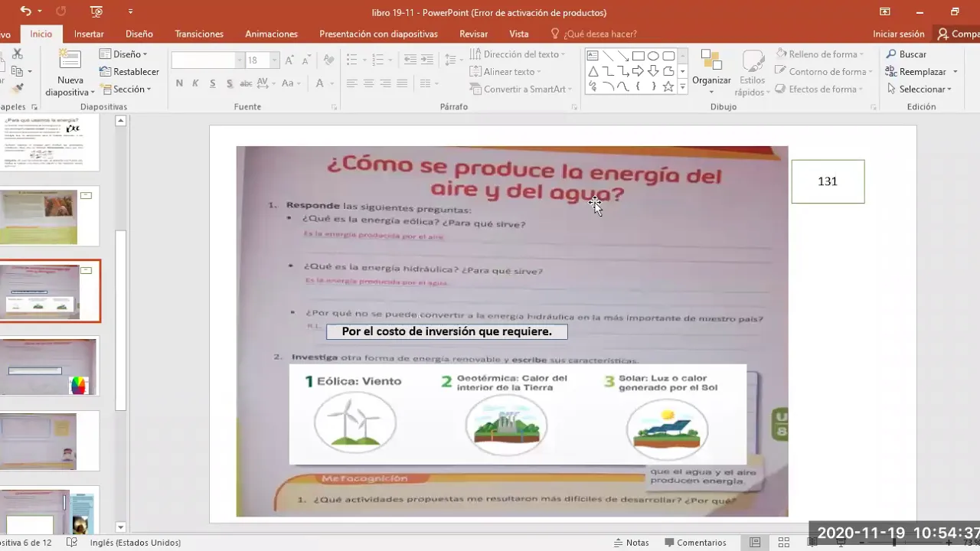Image resolution: width=980 pixels, height=551 pixels.
Task: Click the page number box showing 131
Action: 828,181
